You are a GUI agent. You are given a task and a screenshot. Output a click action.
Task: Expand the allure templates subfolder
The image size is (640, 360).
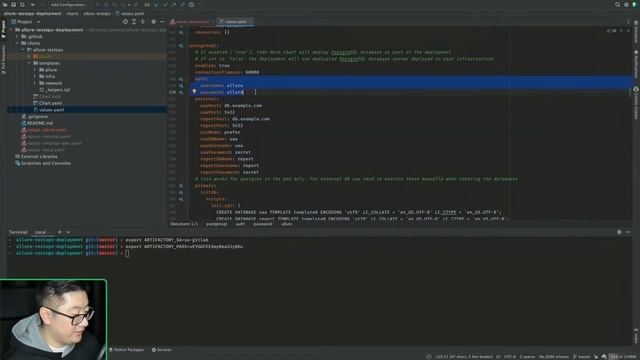click(x=35, y=70)
